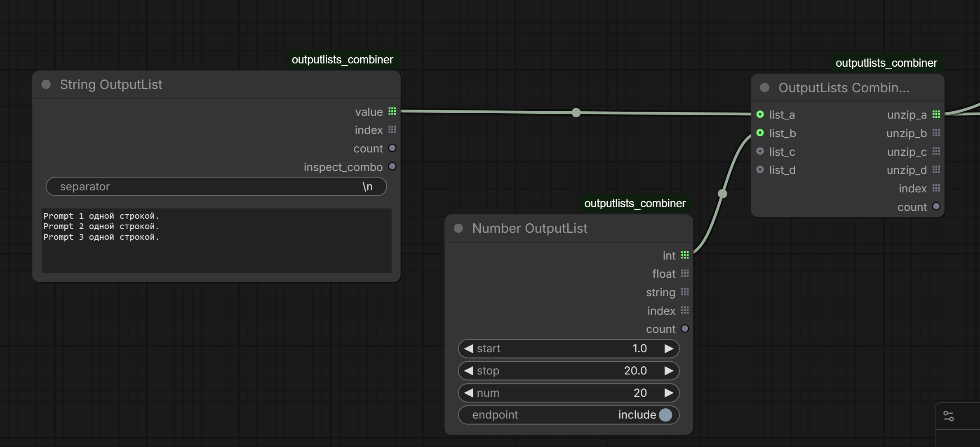
Task: Click the num value 20 field
Action: (569, 393)
